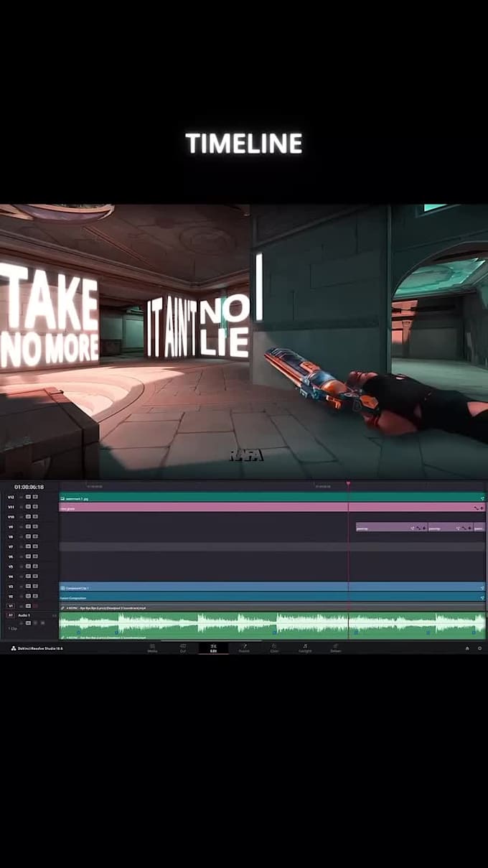Click keyframe diamond icon on pink V11 clip
Screen dimensions: 488x868
482,508
